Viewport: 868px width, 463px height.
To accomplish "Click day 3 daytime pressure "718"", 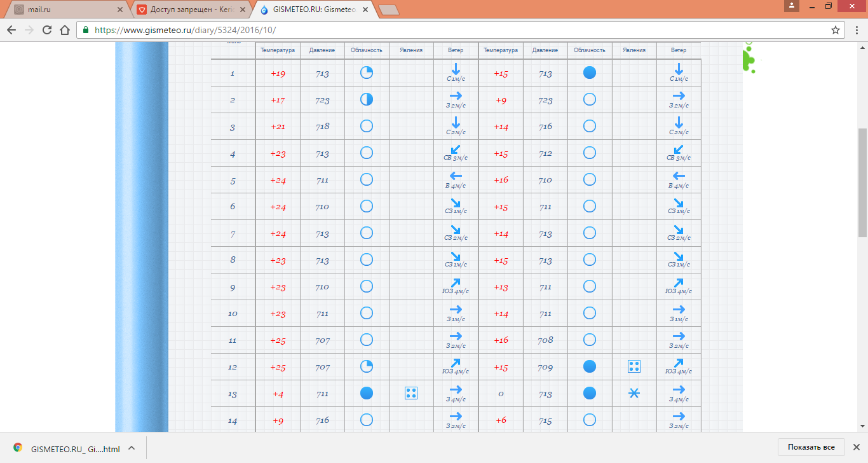I will (322, 127).
